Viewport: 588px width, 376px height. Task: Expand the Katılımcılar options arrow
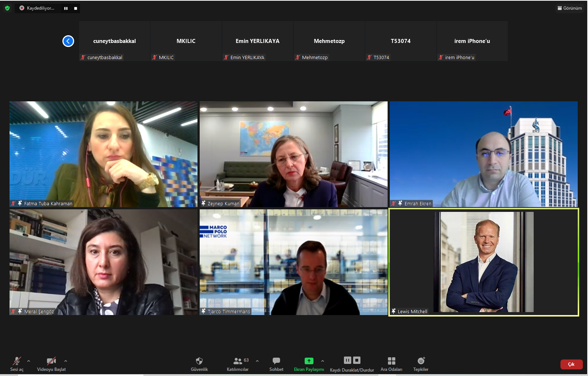coord(257,361)
